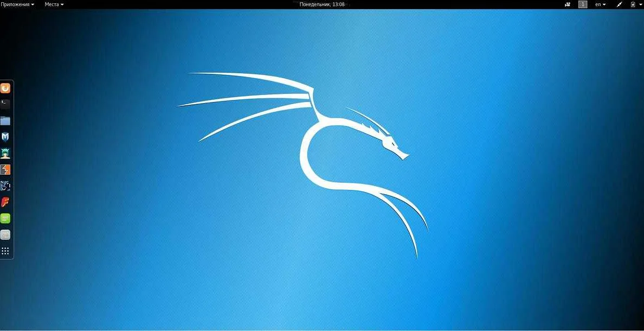Launch Metasploit framework from the dock
This screenshot has height=331, width=644.
coord(5,137)
